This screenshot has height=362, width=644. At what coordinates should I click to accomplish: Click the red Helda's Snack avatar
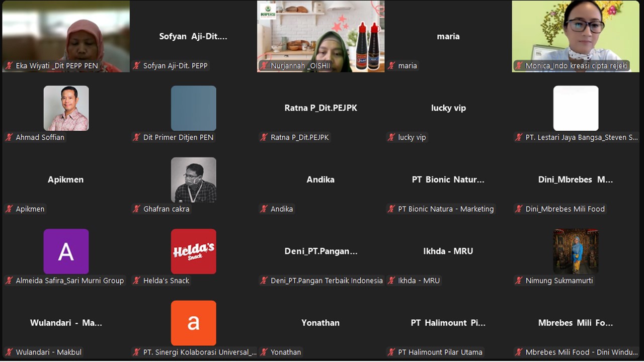[x=193, y=251]
